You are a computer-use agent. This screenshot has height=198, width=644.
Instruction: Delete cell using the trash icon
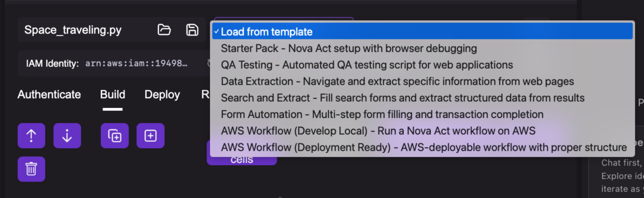coord(31,169)
